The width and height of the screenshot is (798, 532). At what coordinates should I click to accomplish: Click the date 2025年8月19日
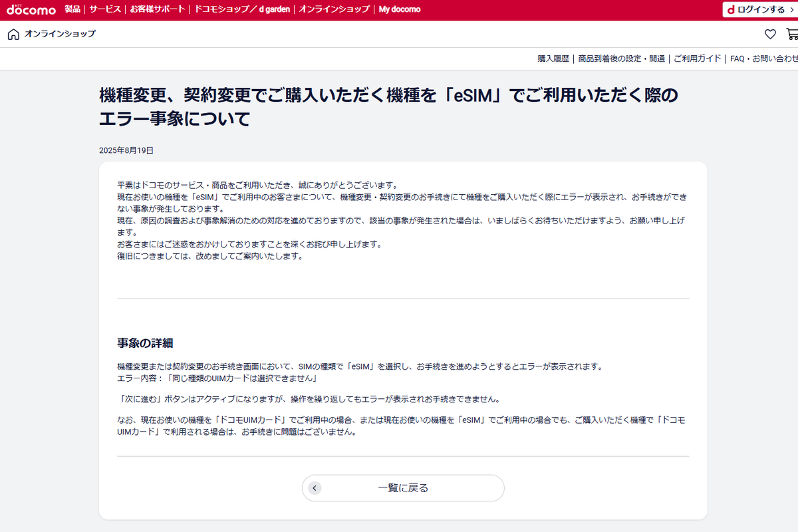126,150
